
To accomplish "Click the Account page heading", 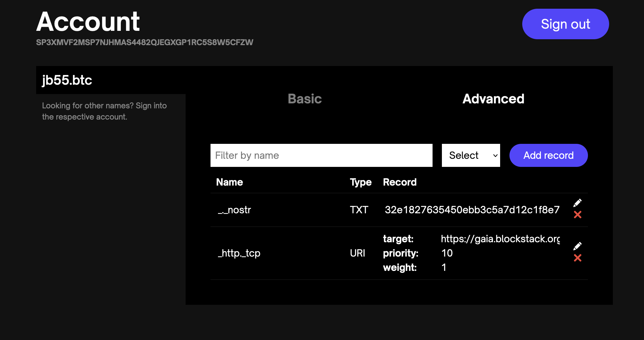I will pos(88,21).
